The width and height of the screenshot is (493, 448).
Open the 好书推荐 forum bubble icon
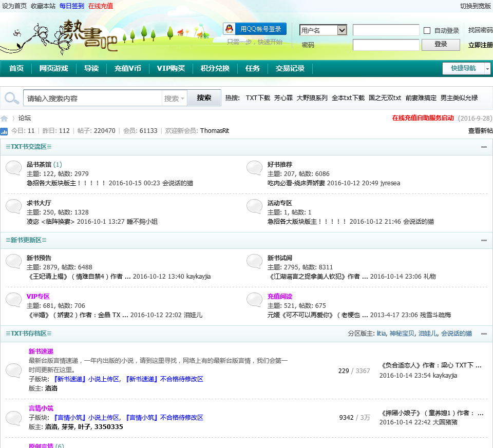(x=254, y=168)
